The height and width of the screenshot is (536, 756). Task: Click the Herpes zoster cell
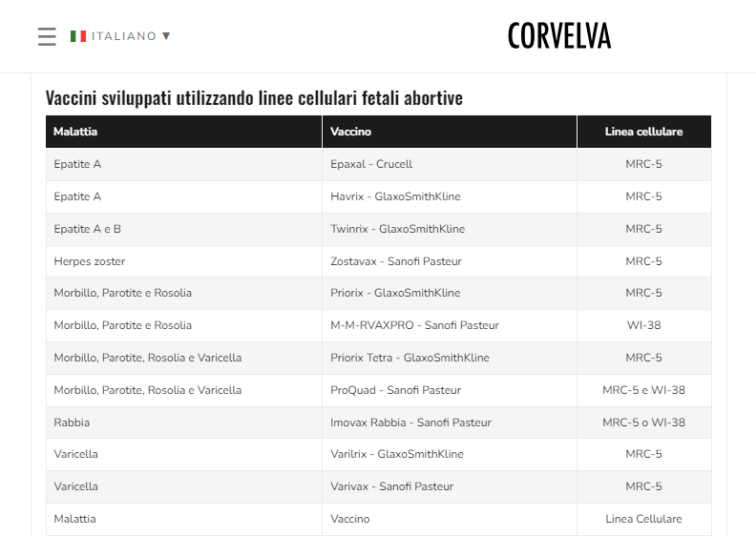tap(183, 261)
